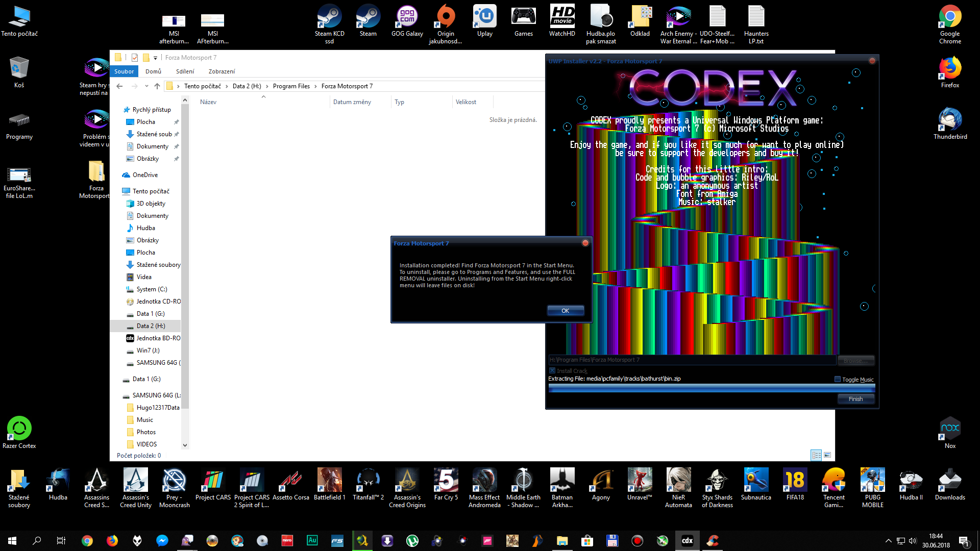
Task: Open Uplay desktop shortcut
Action: [484, 21]
